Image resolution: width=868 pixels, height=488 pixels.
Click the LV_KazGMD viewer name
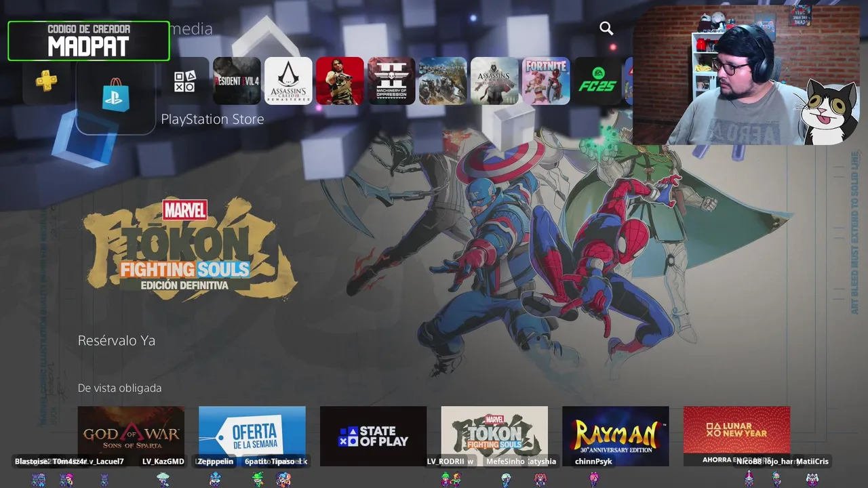pos(163,462)
